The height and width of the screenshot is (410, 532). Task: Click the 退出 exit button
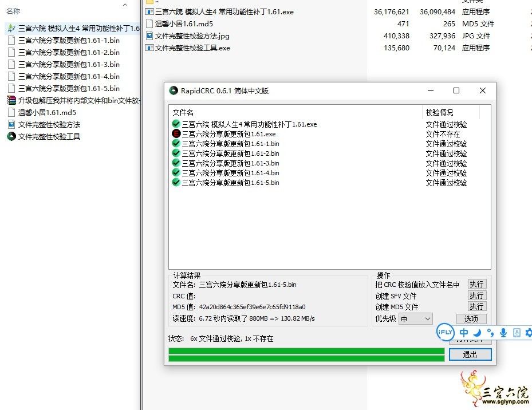point(470,354)
